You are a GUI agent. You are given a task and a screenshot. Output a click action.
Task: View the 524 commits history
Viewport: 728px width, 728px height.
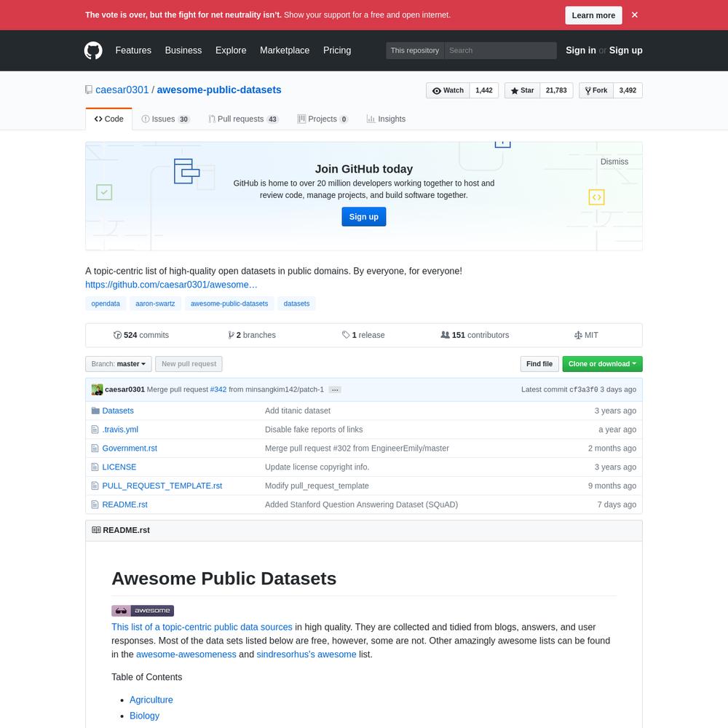pyautogui.click(x=141, y=335)
